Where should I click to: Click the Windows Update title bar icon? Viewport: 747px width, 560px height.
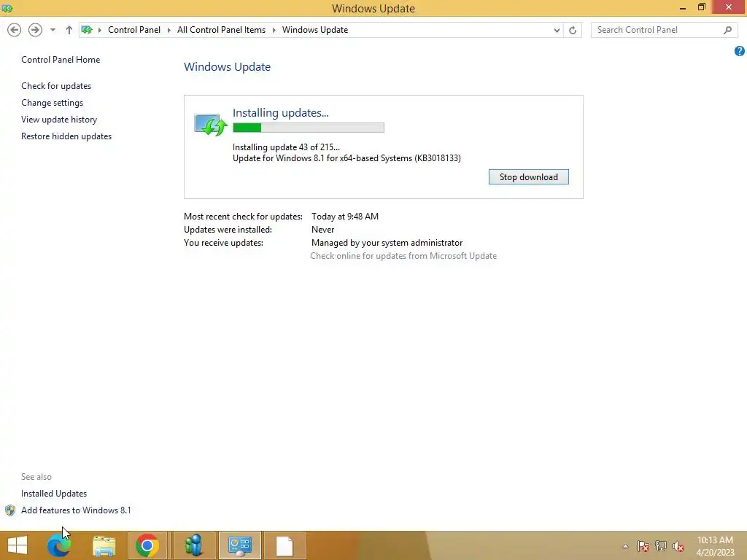coord(7,8)
